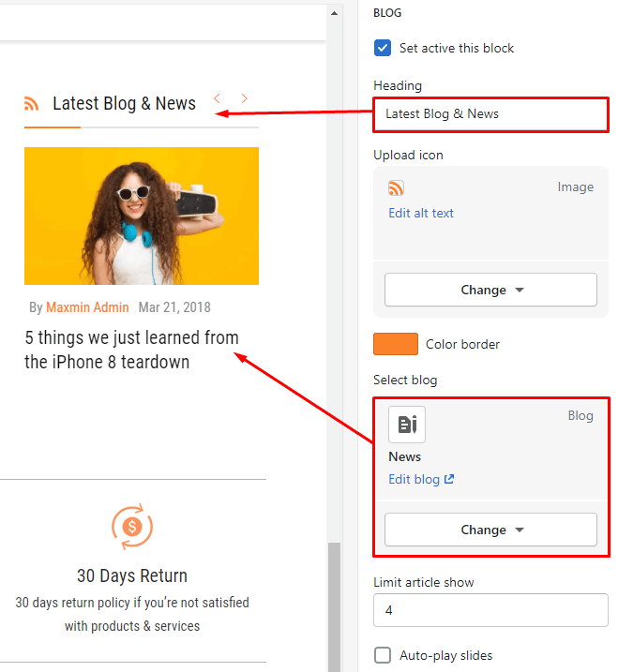Click the 30 Days Return dollar icon

132,527
